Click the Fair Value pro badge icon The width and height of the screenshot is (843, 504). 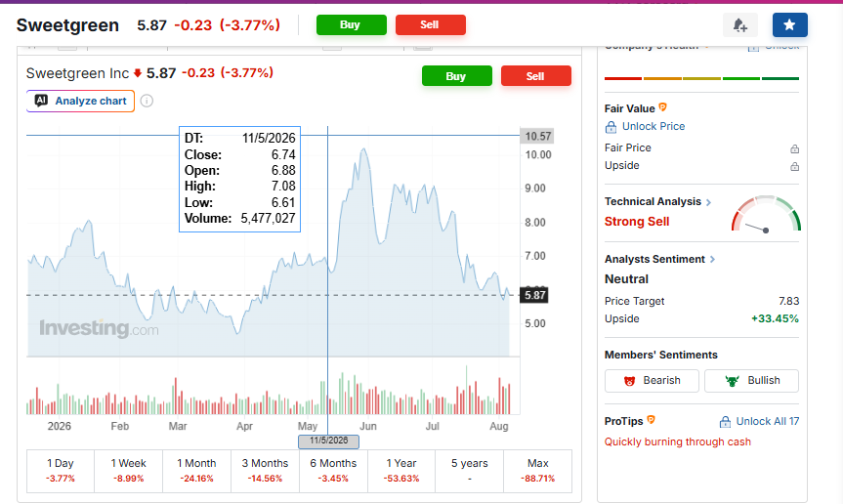663,107
